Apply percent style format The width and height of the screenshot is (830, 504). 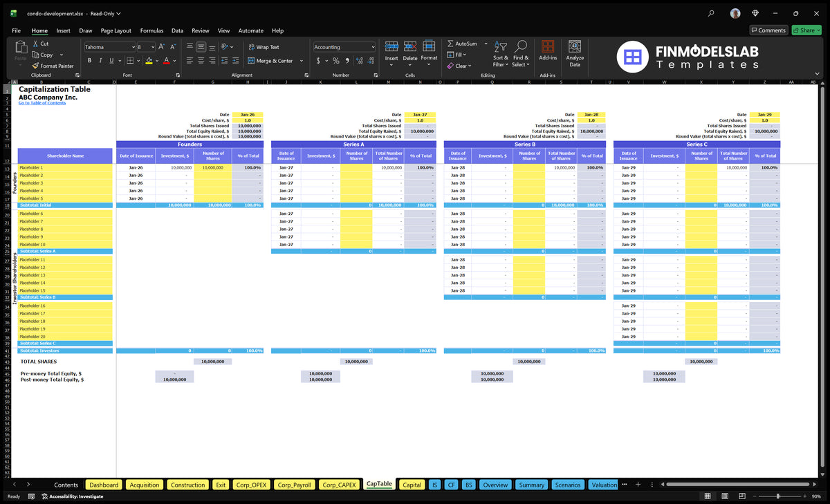click(x=336, y=61)
